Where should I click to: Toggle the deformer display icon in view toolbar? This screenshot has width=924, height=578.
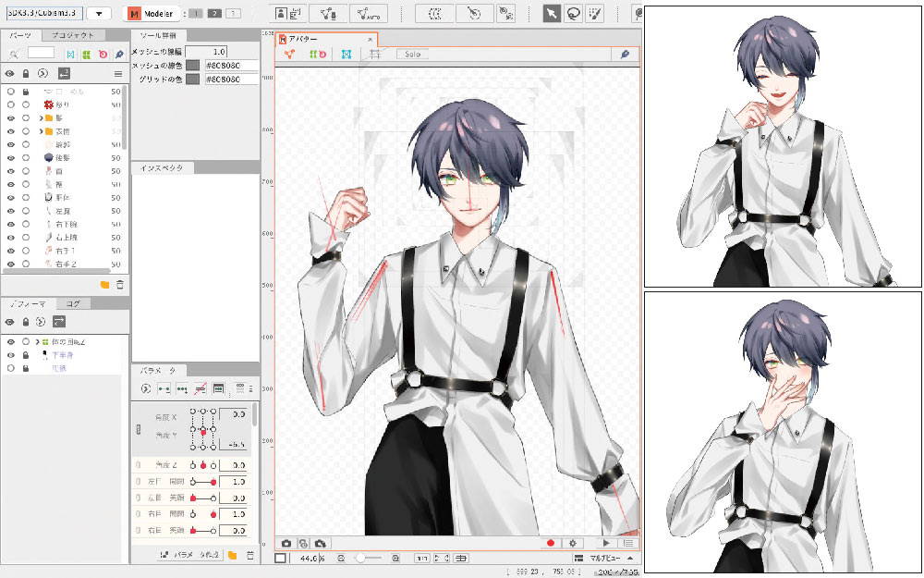[x=318, y=54]
